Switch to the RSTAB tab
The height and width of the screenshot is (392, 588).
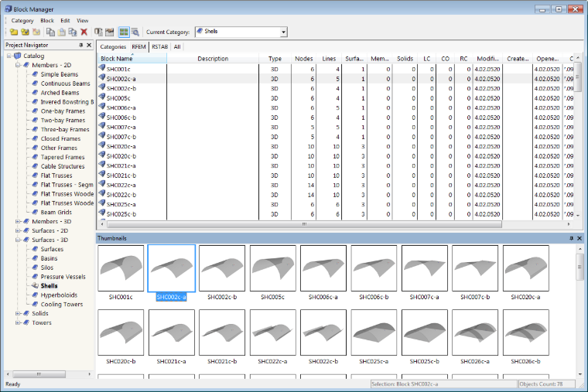[159, 47]
